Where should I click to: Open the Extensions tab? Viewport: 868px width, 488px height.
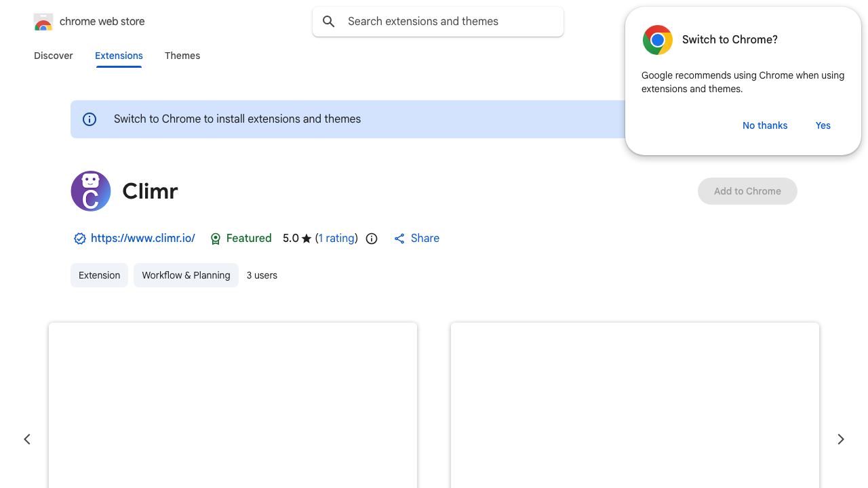click(x=119, y=56)
